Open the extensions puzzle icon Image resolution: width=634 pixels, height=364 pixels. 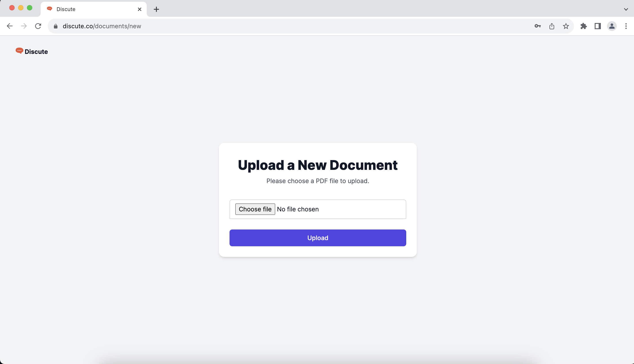click(583, 26)
